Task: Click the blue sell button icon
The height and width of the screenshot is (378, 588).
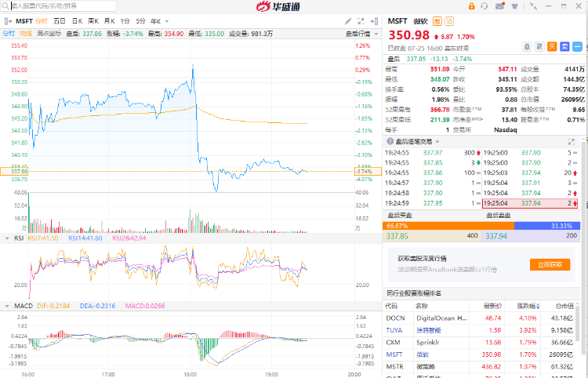Action: click(x=564, y=46)
